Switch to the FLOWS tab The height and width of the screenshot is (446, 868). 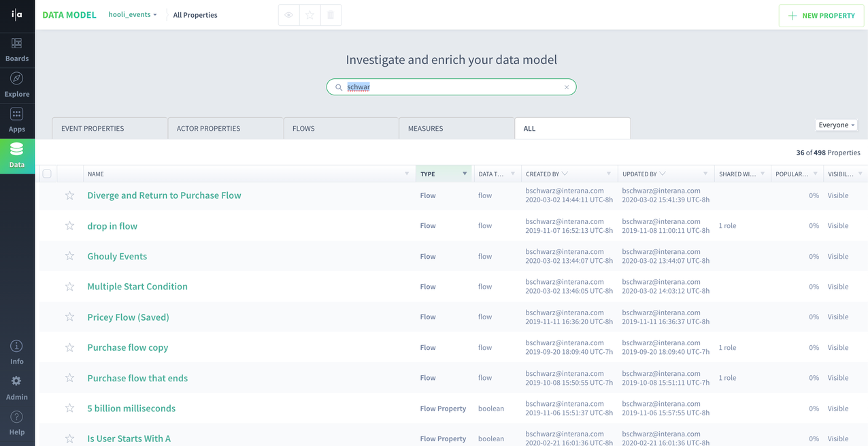(341, 128)
